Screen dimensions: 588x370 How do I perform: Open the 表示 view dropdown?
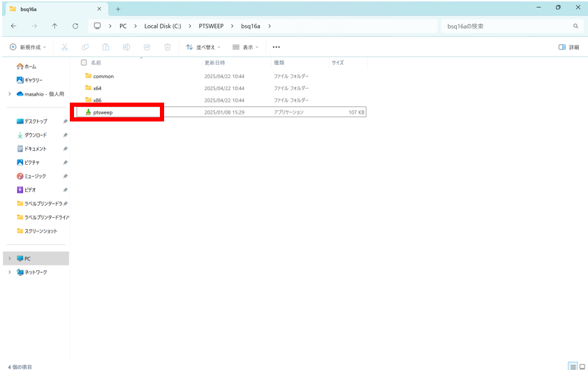[245, 47]
